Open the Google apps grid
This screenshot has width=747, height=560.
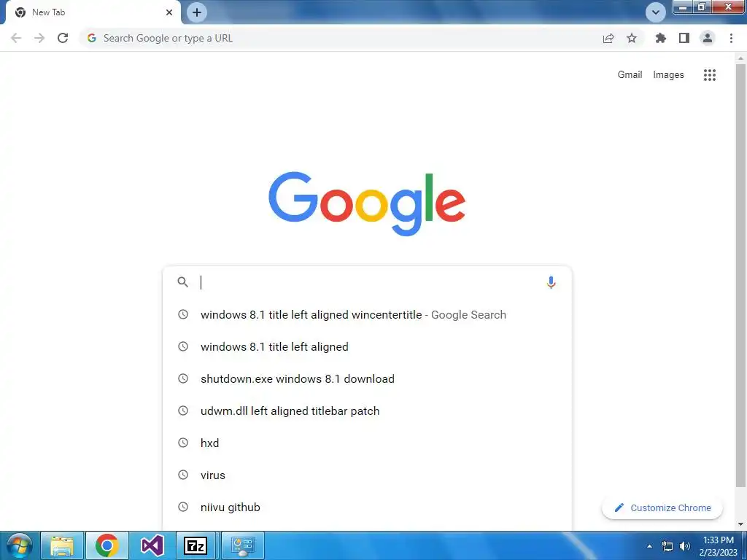pyautogui.click(x=710, y=75)
